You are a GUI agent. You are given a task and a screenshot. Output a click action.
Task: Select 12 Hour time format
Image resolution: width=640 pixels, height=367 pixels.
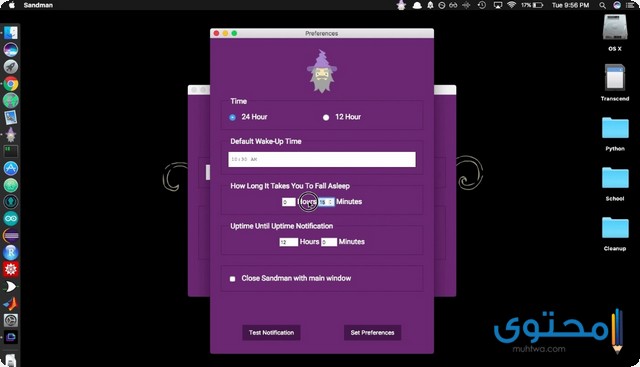326,118
